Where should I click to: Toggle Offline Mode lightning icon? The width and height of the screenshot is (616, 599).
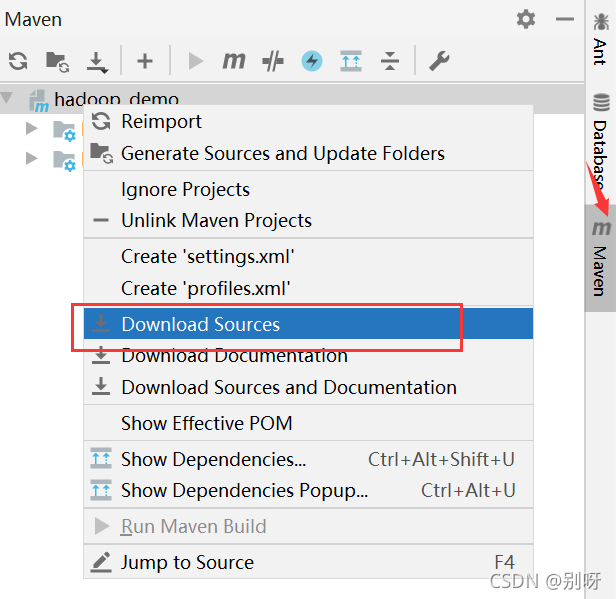[312, 61]
